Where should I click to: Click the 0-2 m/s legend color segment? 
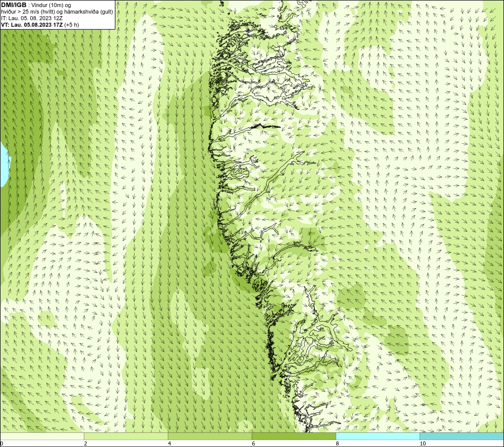pos(42,436)
